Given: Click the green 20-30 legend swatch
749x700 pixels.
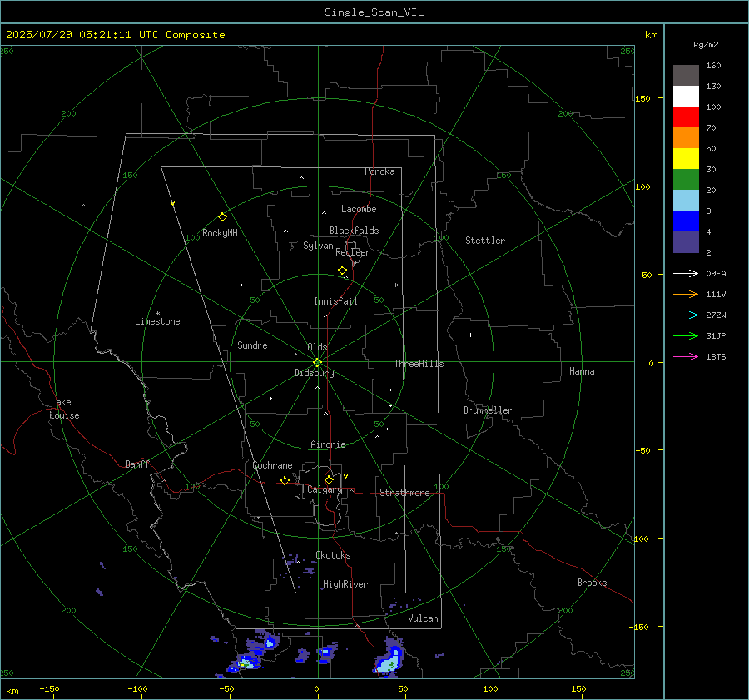Looking at the screenshot, I should [x=686, y=179].
